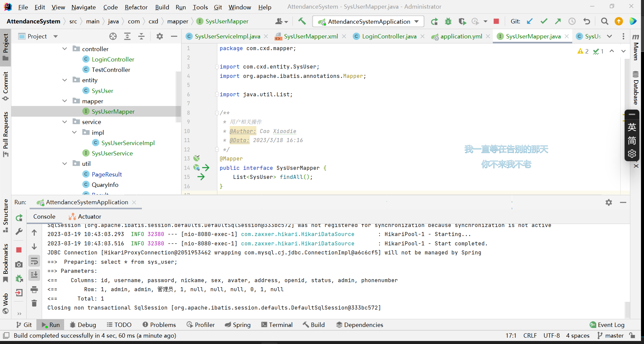Screen dimensions: 644x344
Task: Click UTF-8 encoding in status bar
Action: (x=552, y=335)
